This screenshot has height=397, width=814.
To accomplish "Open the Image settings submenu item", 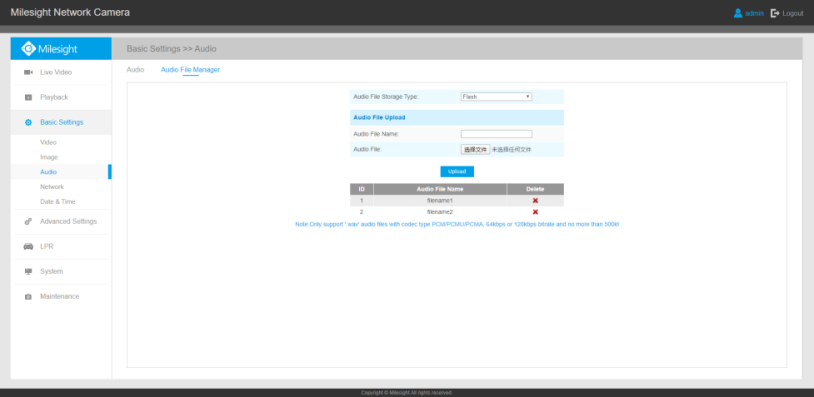I will [x=49, y=157].
